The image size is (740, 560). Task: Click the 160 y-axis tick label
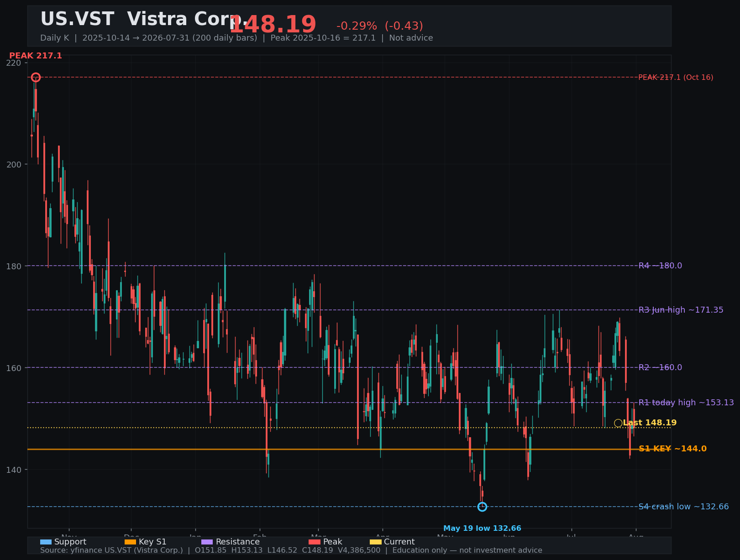(x=15, y=368)
